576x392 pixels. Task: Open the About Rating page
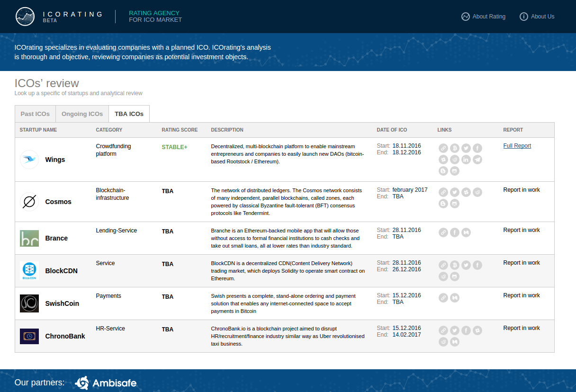tap(484, 17)
